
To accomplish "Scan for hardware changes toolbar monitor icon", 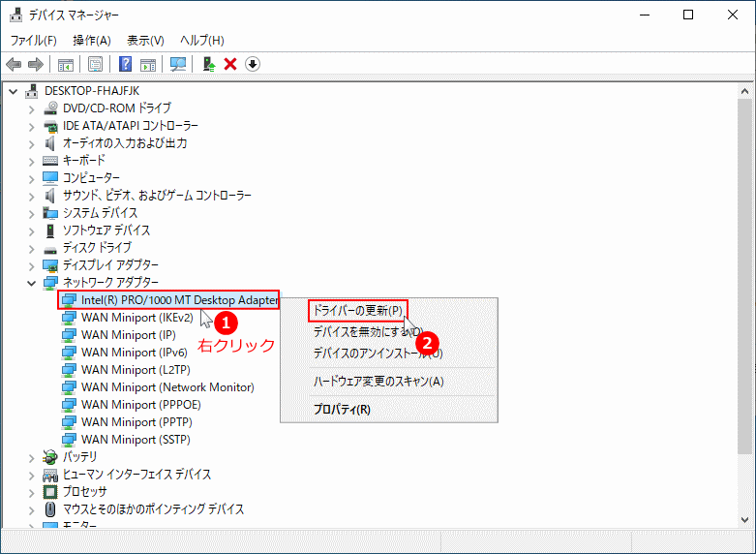I will pos(178,64).
